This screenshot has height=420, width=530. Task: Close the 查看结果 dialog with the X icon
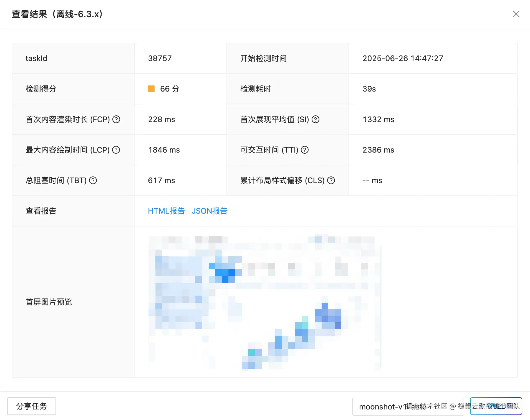point(516,14)
